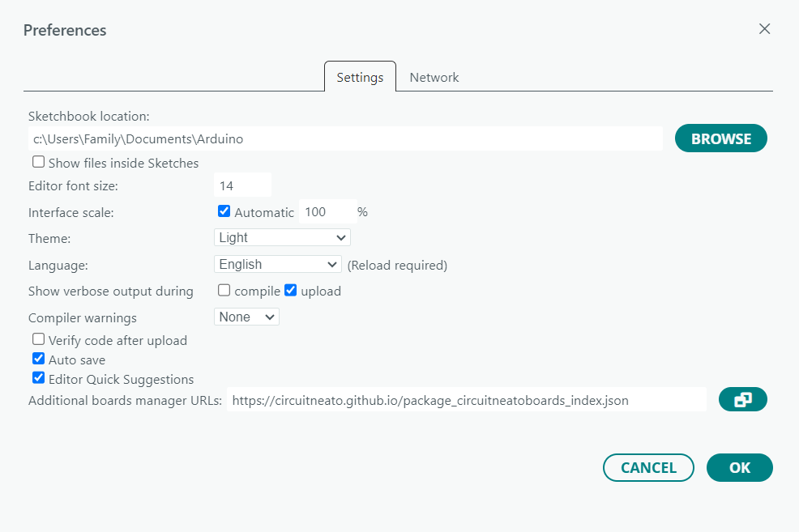Open the Theme dropdown set to Light
Screen dimensions: 799x532
coord(282,238)
